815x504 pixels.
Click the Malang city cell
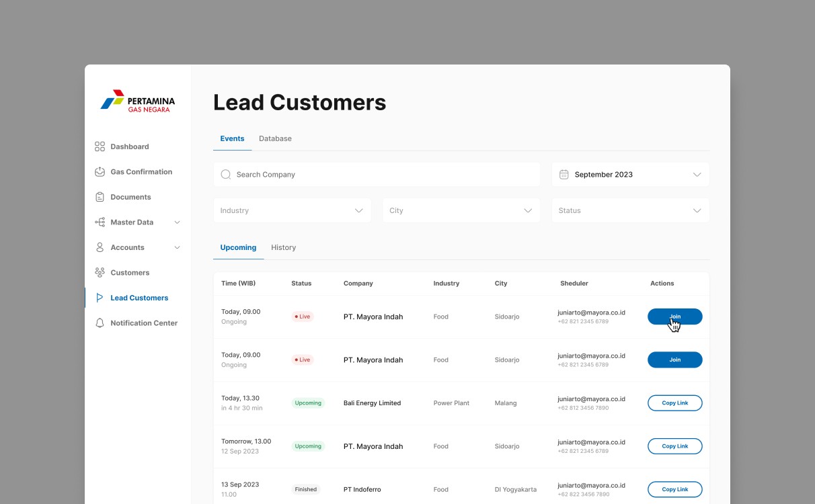point(506,403)
